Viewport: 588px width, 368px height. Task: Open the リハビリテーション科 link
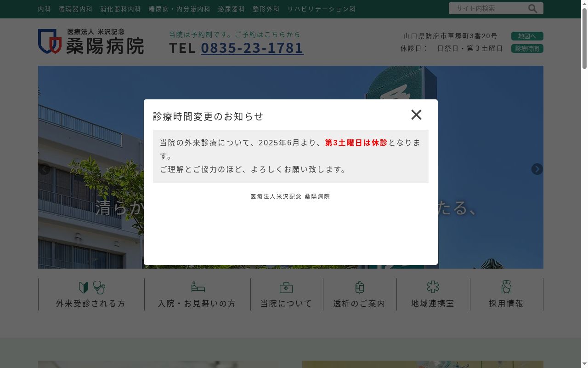pyautogui.click(x=322, y=9)
